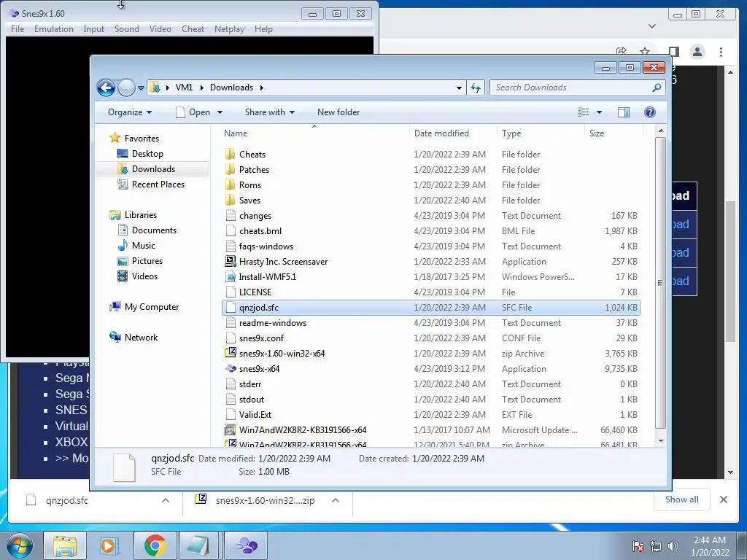This screenshot has width=747, height=560.
Task: Expand snes9x zip download options chevron
Action: [336, 500]
